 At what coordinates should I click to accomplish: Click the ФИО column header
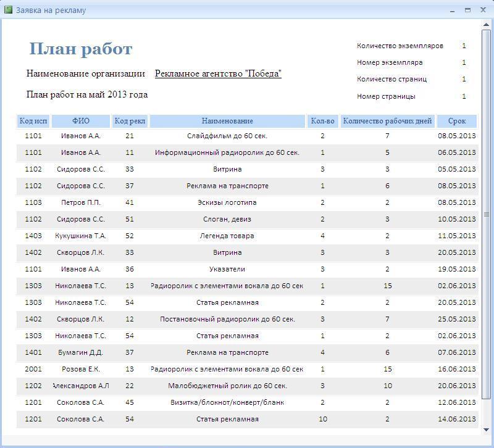(x=81, y=121)
